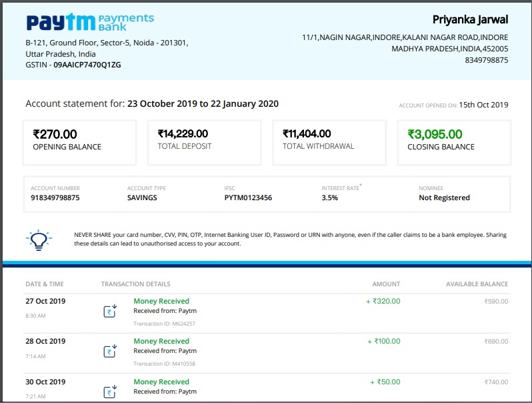Viewport: 532px width, 403px height.
Task: Click the statement period 23 October 2019 to 22 January 2020
Action: click(203, 103)
